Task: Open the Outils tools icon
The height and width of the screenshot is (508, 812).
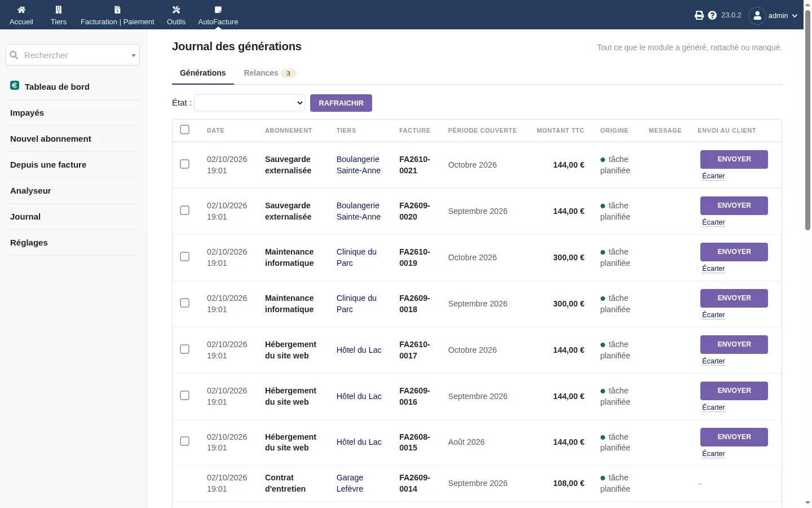Action: coord(176,10)
